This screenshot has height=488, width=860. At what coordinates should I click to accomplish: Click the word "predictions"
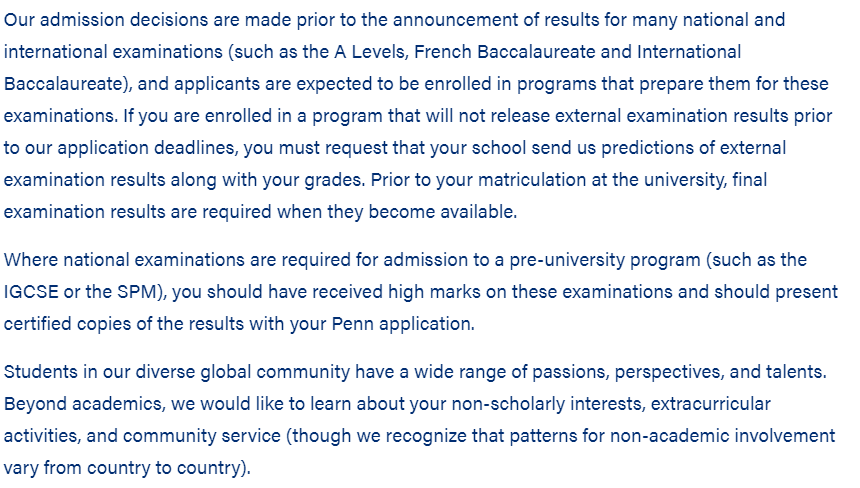pyautogui.click(x=647, y=148)
